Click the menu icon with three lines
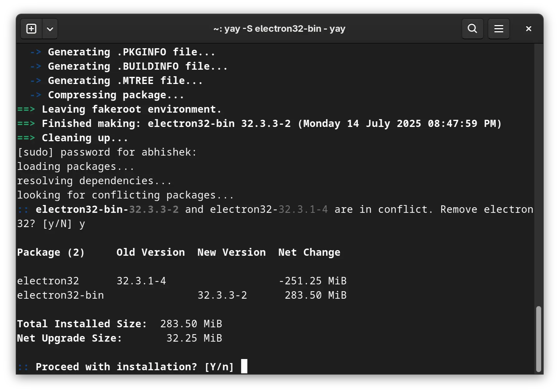Image resolution: width=559 pixels, height=392 pixels. point(499,29)
